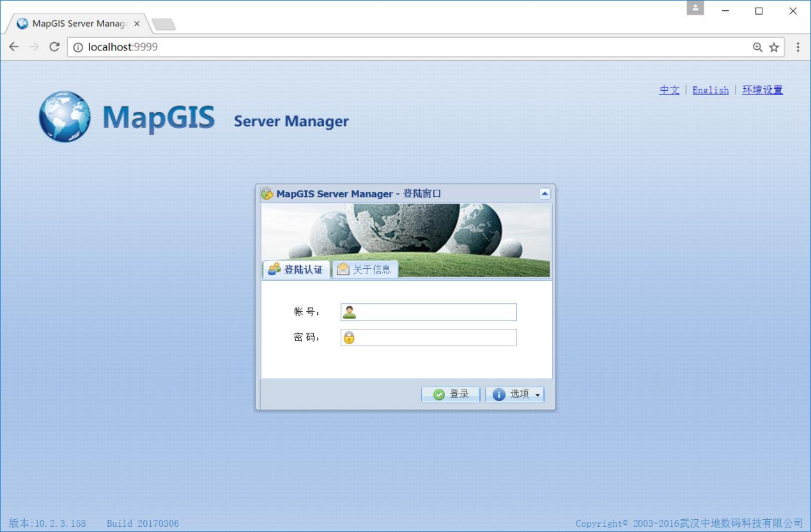The width and height of the screenshot is (811, 532).
Task: Click the browser reload icon
Action: [54, 47]
